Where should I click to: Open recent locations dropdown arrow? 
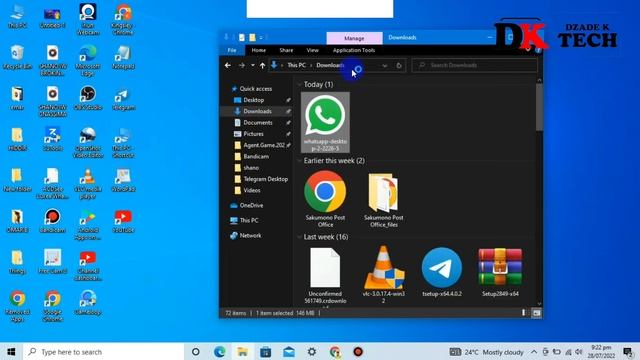(x=253, y=65)
